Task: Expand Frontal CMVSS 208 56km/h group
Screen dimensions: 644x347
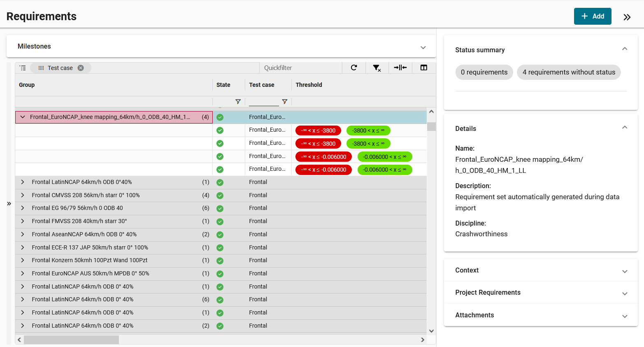Action: [x=23, y=195]
